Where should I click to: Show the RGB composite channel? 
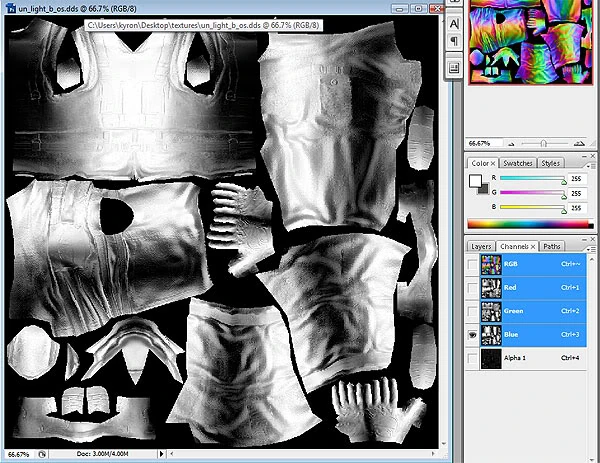[x=471, y=265]
